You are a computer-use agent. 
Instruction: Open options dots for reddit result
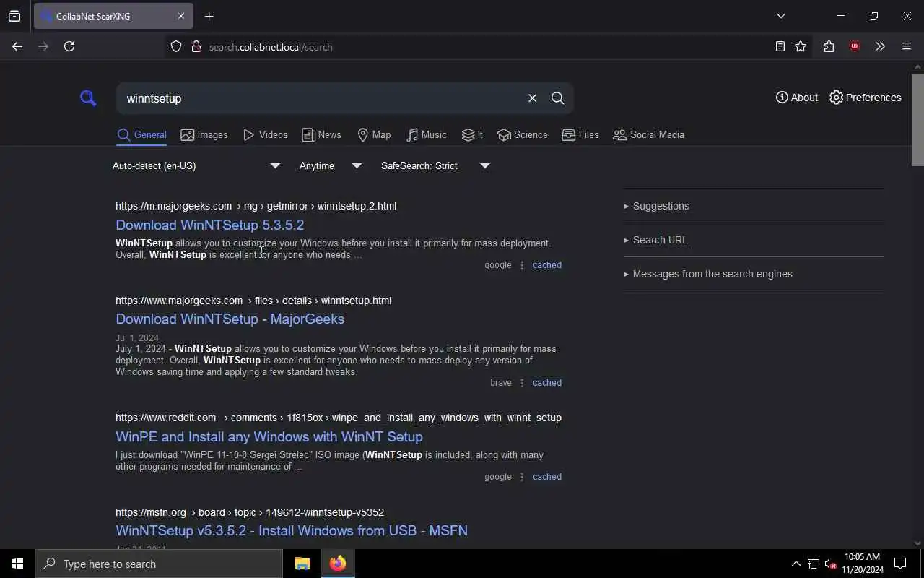tap(522, 477)
